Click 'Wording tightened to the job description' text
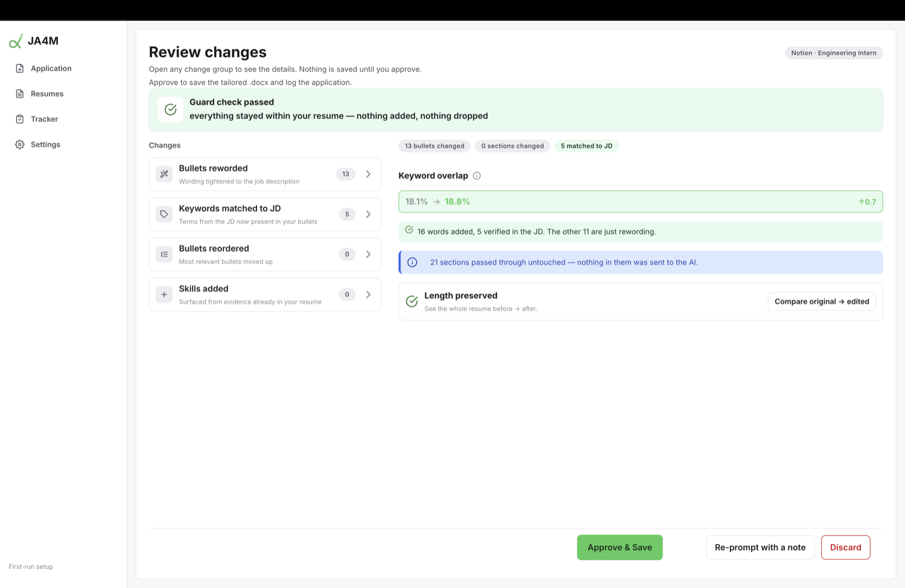 239,182
